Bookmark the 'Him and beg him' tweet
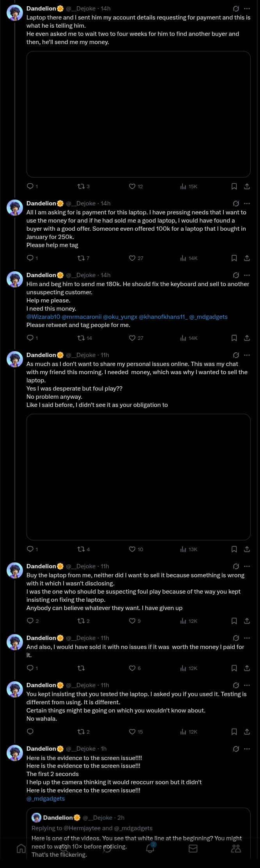Screen dimensions: 260x868 coord(234,338)
